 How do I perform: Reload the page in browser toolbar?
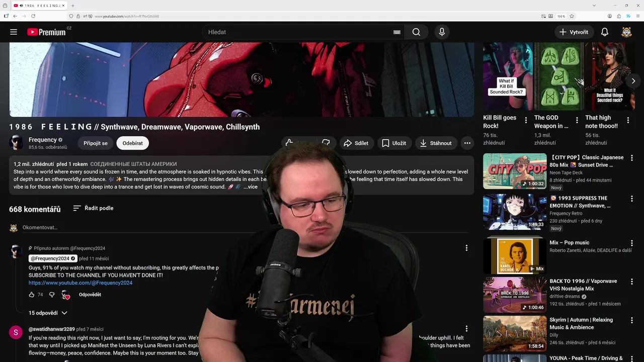tap(33, 16)
